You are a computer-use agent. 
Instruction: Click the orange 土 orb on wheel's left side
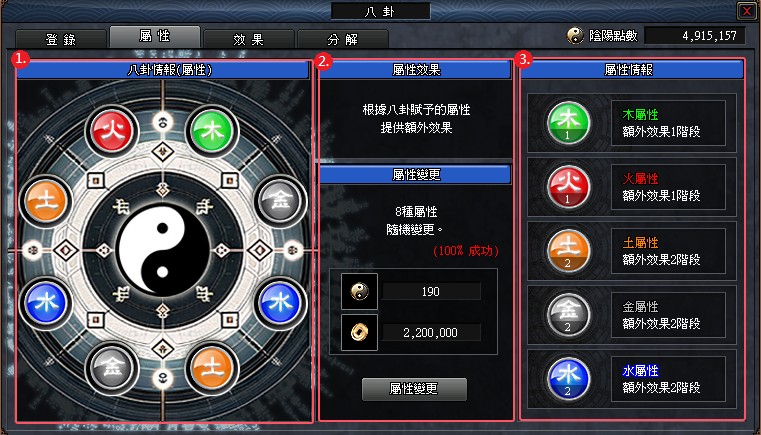(46, 201)
